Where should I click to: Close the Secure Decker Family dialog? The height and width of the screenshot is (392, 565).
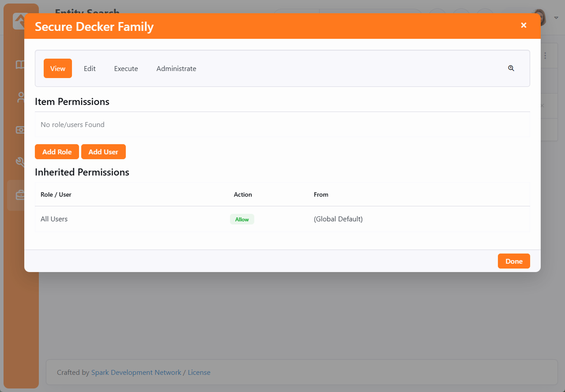pos(524,26)
